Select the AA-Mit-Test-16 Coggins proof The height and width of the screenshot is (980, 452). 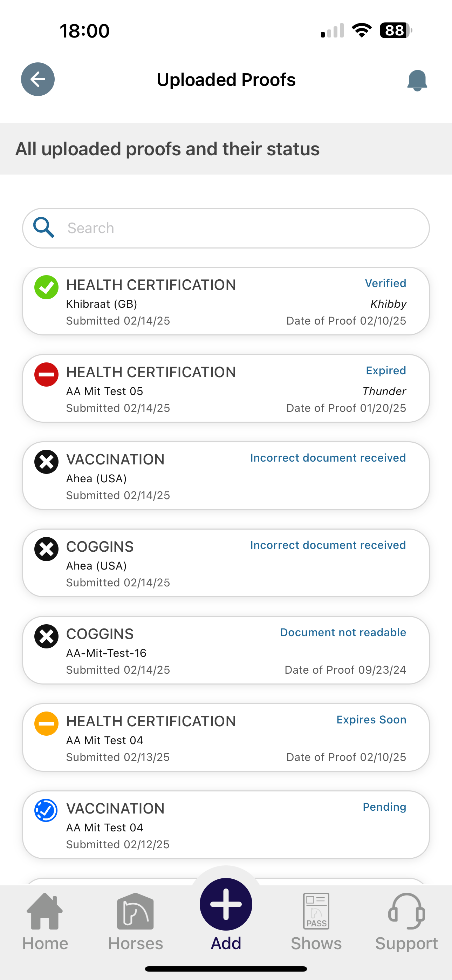point(226,650)
